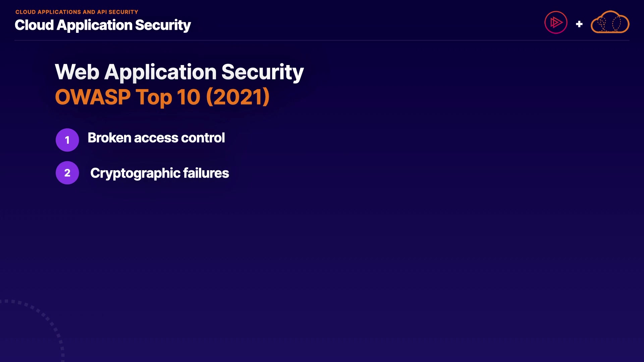Image resolution: width=644 pixels, height=362 pixels.
Task: Click the orange cloud logo
Action: click(x=610, y=22)
